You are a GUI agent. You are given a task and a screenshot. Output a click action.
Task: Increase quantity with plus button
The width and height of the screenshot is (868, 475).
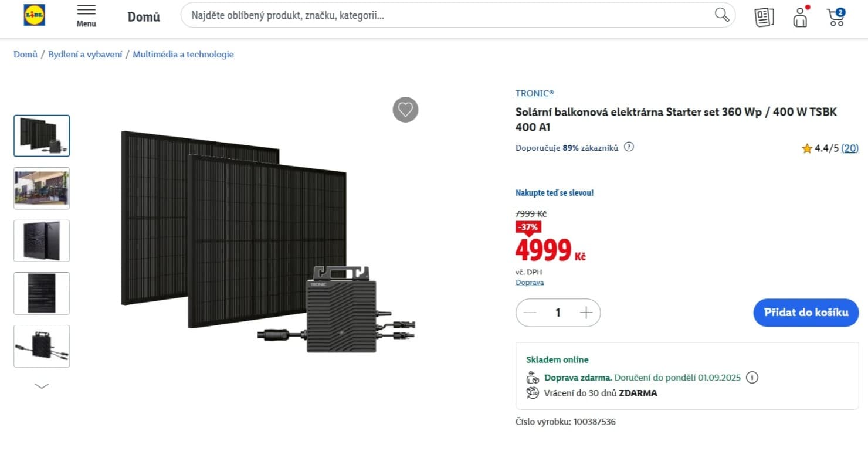click(586, 313)
